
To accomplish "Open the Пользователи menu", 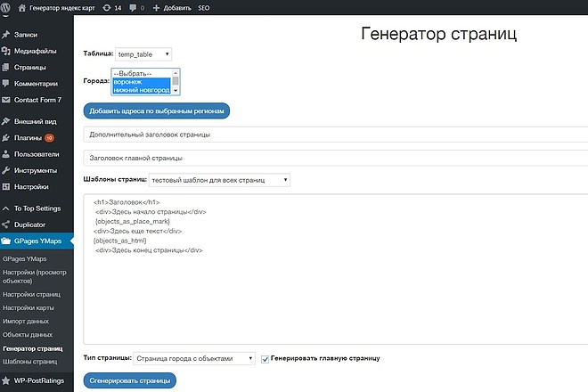I will pyautogui.click(x=37, y=154).
